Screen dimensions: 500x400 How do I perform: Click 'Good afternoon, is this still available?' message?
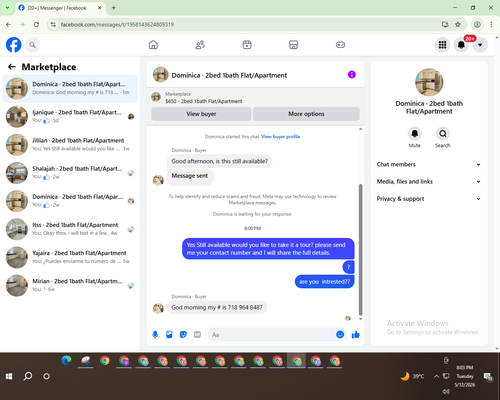pyautogui.click(x=220, y=161)
